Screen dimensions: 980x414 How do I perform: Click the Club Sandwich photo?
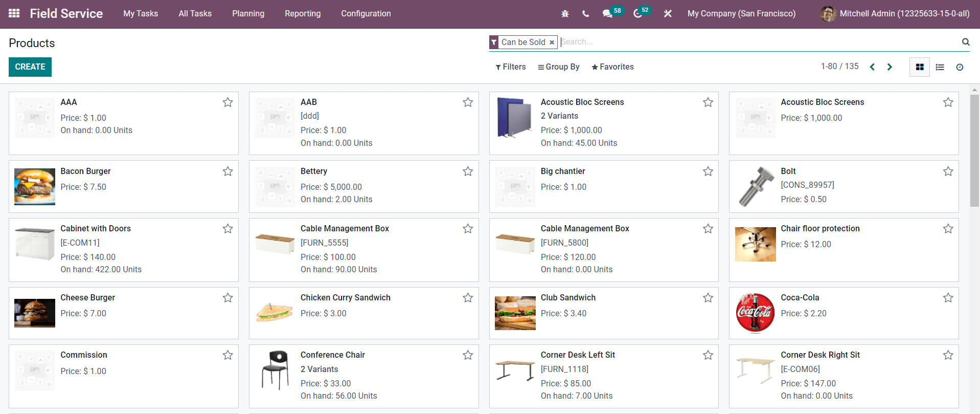pyautogui.click(x=515, y=313)
